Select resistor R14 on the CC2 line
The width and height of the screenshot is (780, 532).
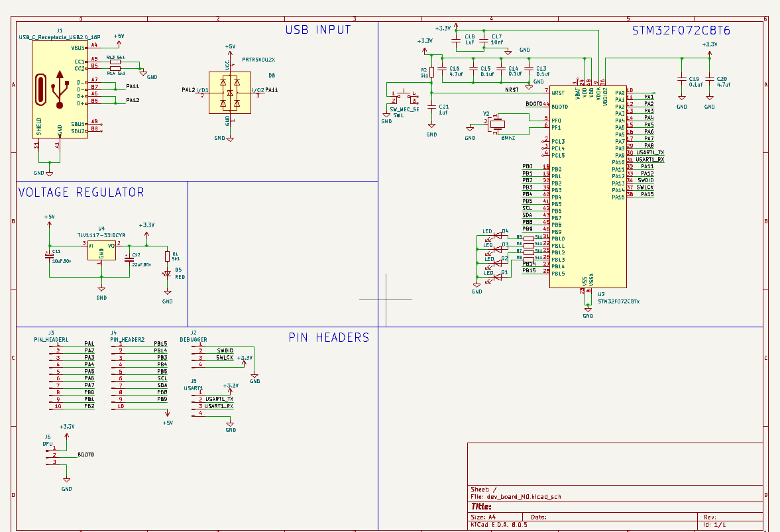(x=115, y=69)
